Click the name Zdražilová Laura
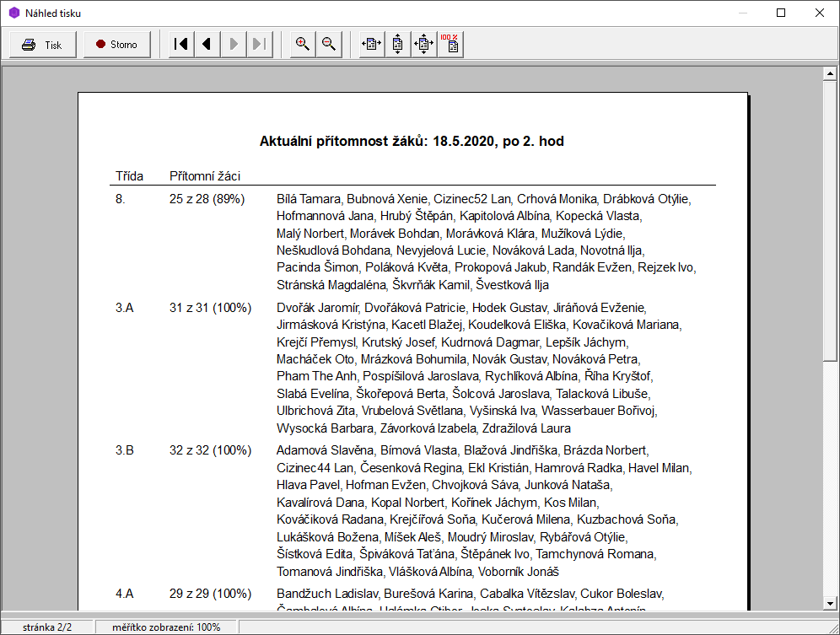 [526, 428]
